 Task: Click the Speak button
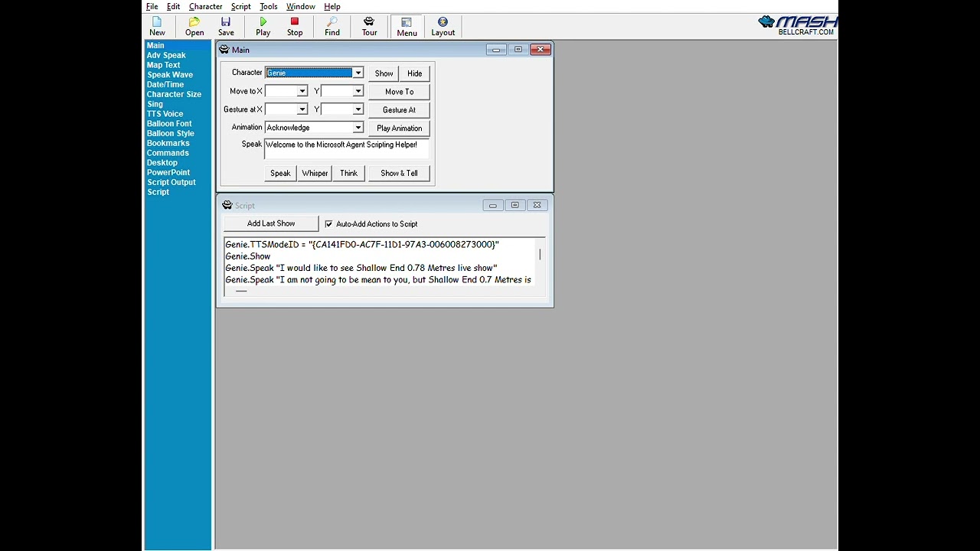tap(280, 173)
